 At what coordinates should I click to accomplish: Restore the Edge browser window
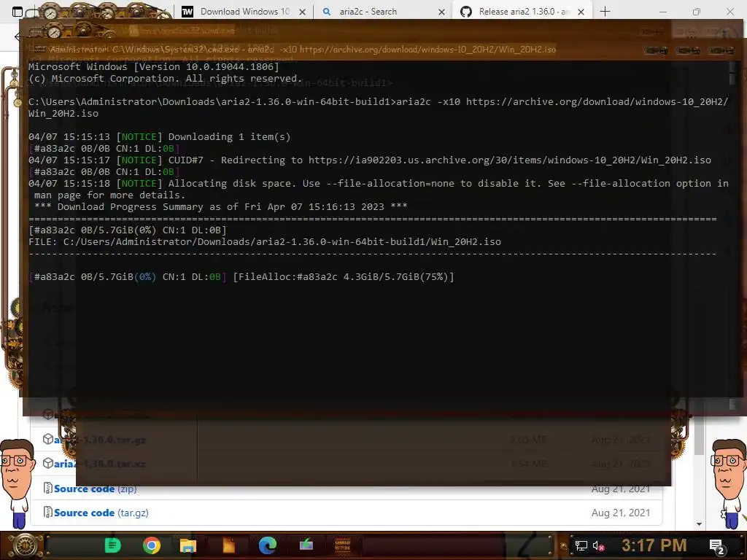(x=697, y=12)
